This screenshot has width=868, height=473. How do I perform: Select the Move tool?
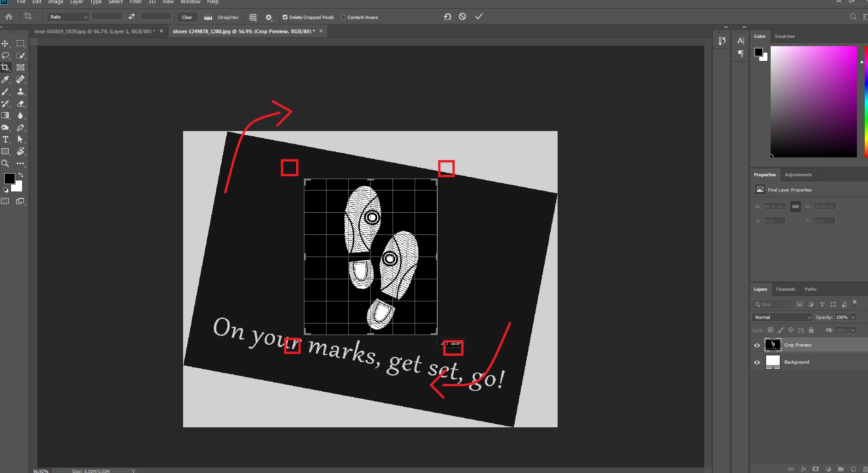click(5, 43)
